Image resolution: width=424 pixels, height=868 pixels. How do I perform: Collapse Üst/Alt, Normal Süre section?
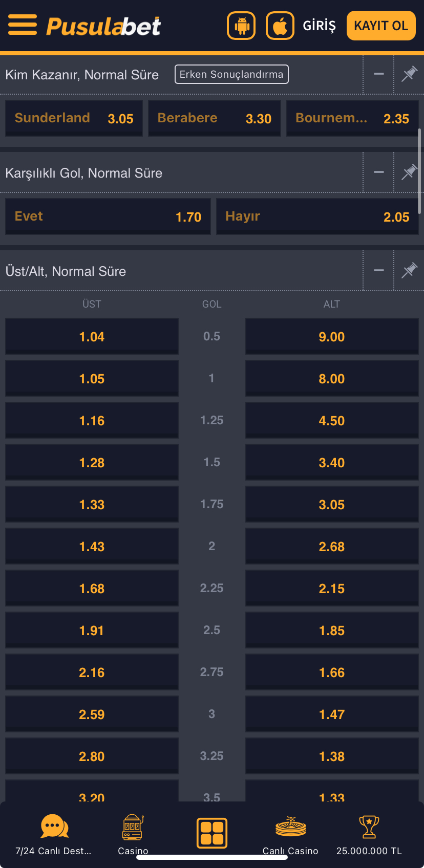coord(378,271)
